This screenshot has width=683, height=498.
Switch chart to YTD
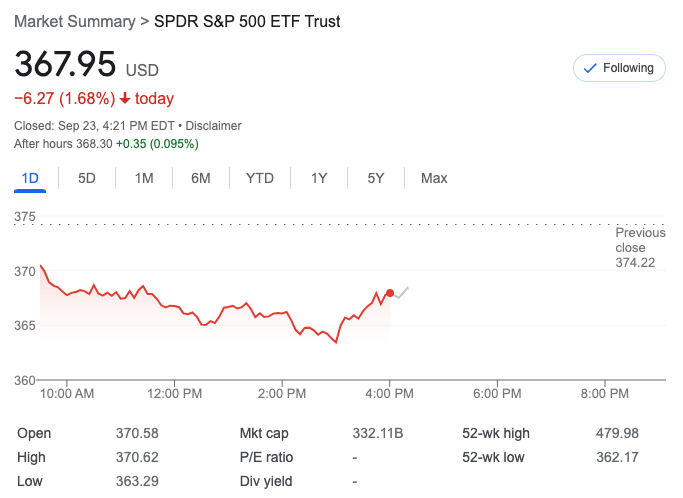tap(260, 178)
